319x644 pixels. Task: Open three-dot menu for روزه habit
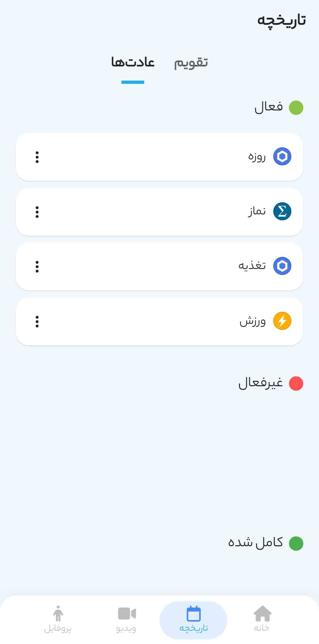coord(37,157)
